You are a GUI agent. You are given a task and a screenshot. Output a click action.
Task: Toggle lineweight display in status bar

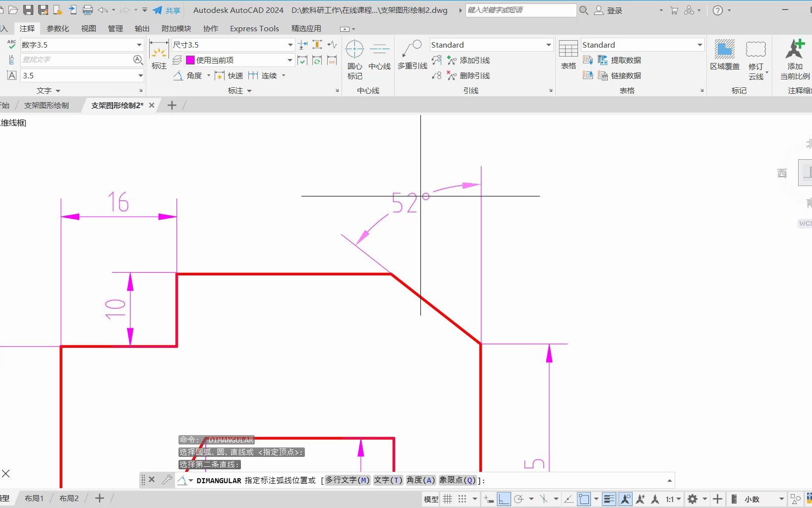pyautogui.click(x=609, y=499)
